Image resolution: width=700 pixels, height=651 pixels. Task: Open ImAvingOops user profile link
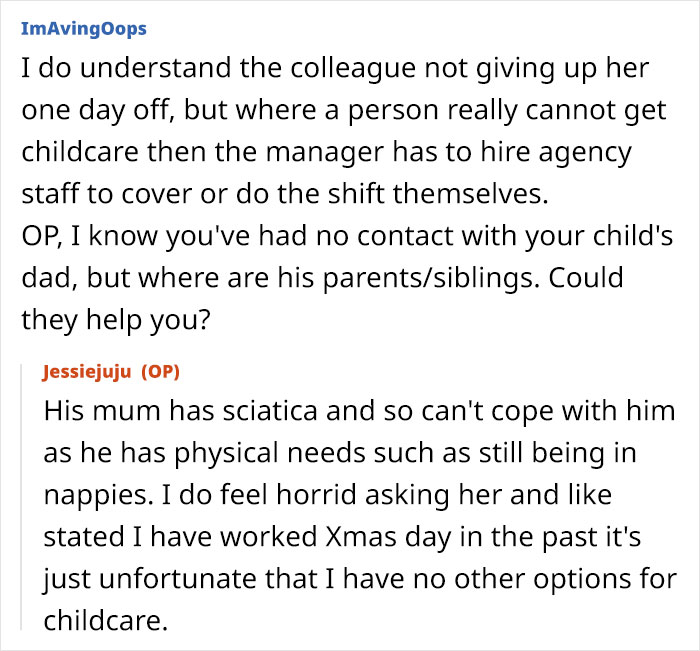point(83,28)
